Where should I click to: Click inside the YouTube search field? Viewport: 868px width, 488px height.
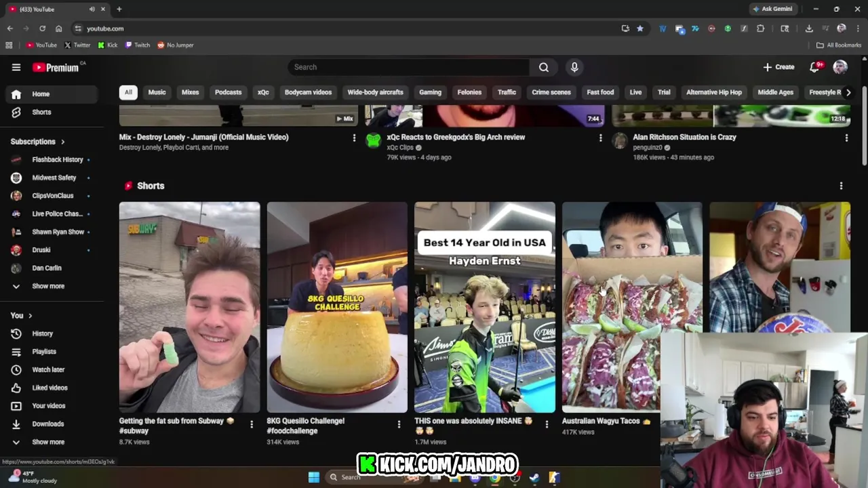coord(409,67)
